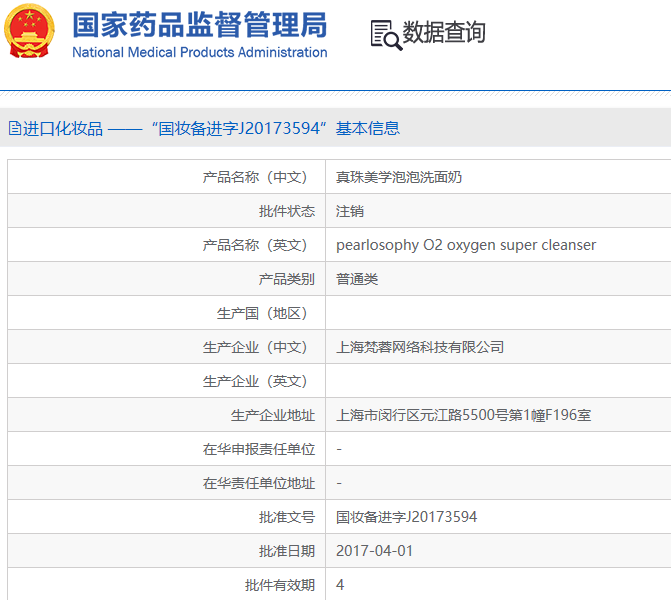Click the approval date 2017-04-01
671x600 pixels.
tap(374, 551)
